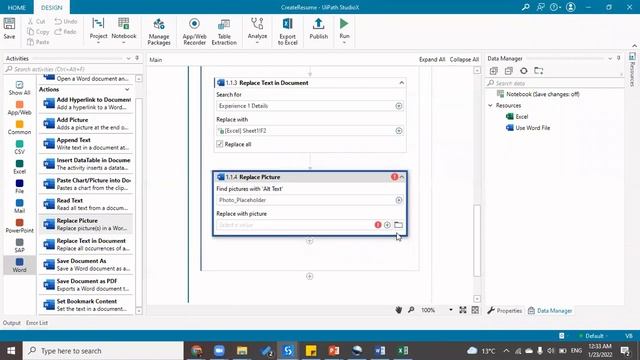Screen dimensions: 640x360
Task: Click the designer search magnifier icon
Action: point(411,310)
